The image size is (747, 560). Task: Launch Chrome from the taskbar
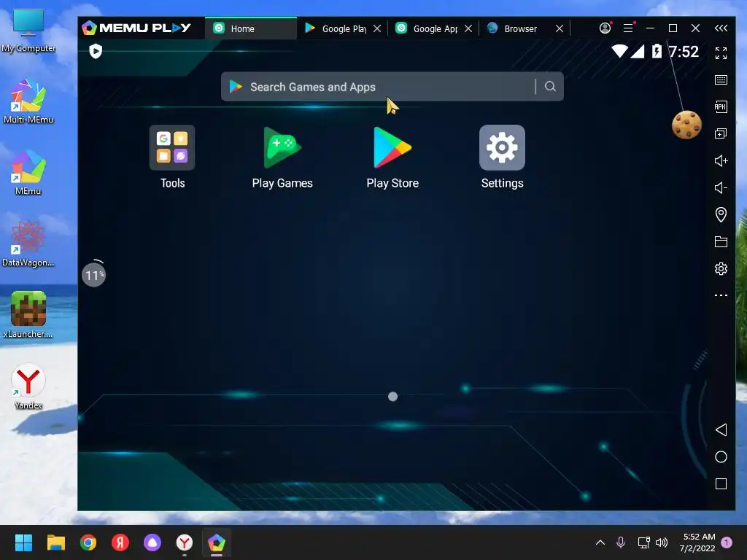pos(88,542)
